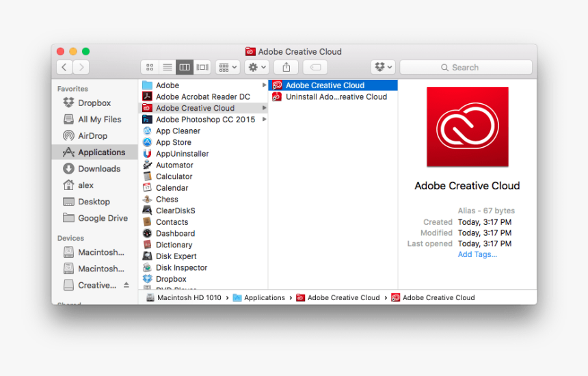Open Dropbox in Favorites sidebar
Image resolution: width=588 pixels, height=376 pixels.
pyautogui.click(x=94, y=103)
